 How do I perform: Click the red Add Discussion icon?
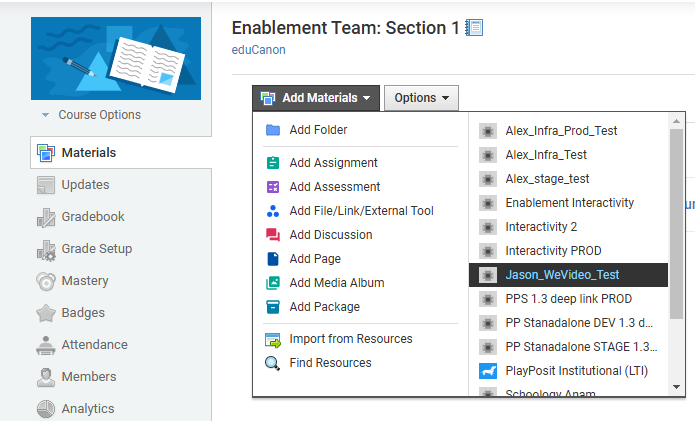[x=273, y=234]
